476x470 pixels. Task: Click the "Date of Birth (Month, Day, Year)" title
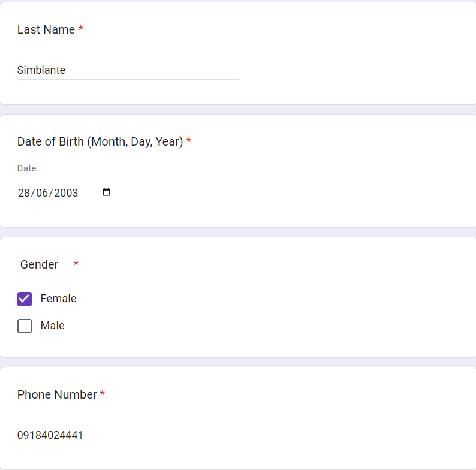100,142
